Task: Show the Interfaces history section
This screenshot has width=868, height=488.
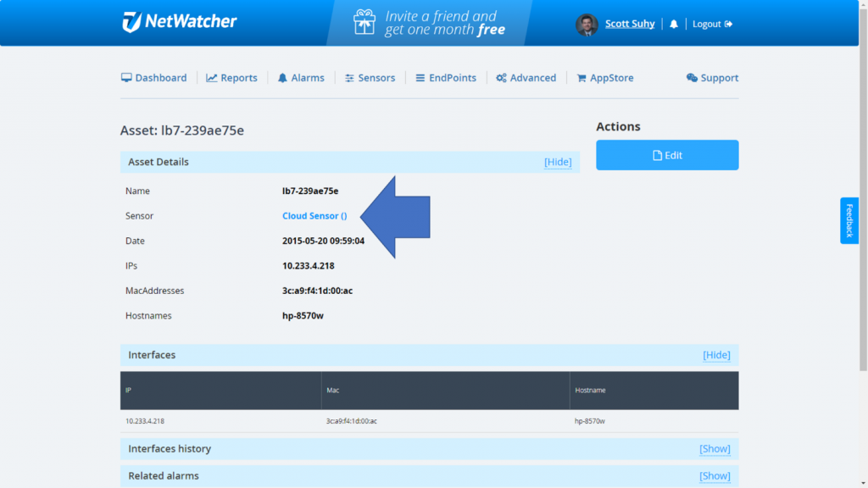Action: click(x=715, y=449)
